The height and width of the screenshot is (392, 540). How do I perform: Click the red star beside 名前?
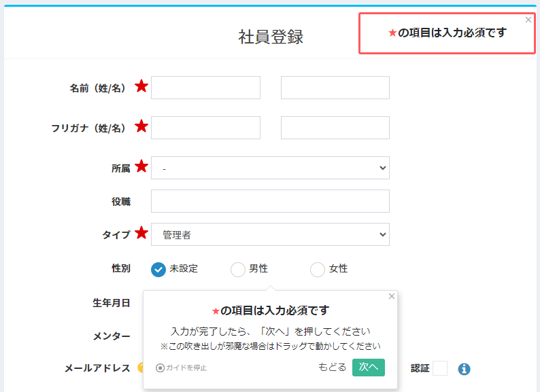[x=141, y=86]
